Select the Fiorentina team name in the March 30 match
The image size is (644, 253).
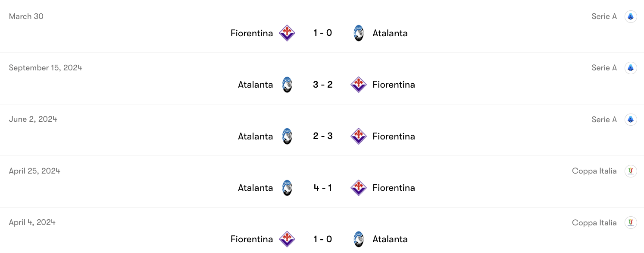pyautogui.click(x=252, y=32)
